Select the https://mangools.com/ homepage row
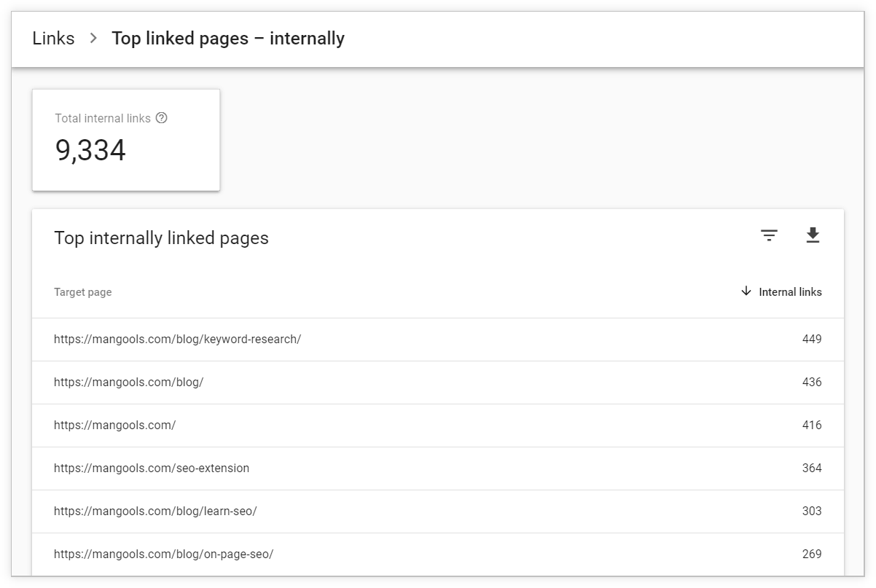Screen dimensions: 876x588 [x=438, y=426]
